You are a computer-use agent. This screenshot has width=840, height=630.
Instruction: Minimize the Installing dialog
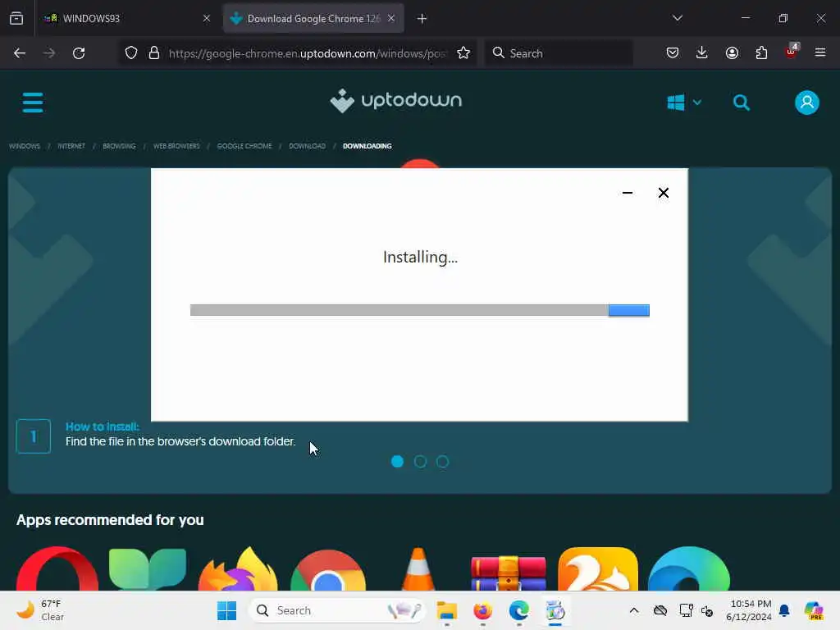click(628, 193)
